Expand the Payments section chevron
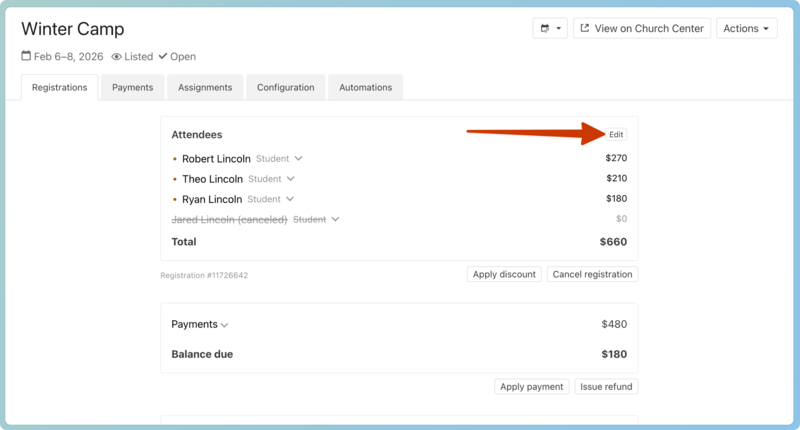Viewport: 800px width, 430px height. pyautogui.click(x=225, y=325)
